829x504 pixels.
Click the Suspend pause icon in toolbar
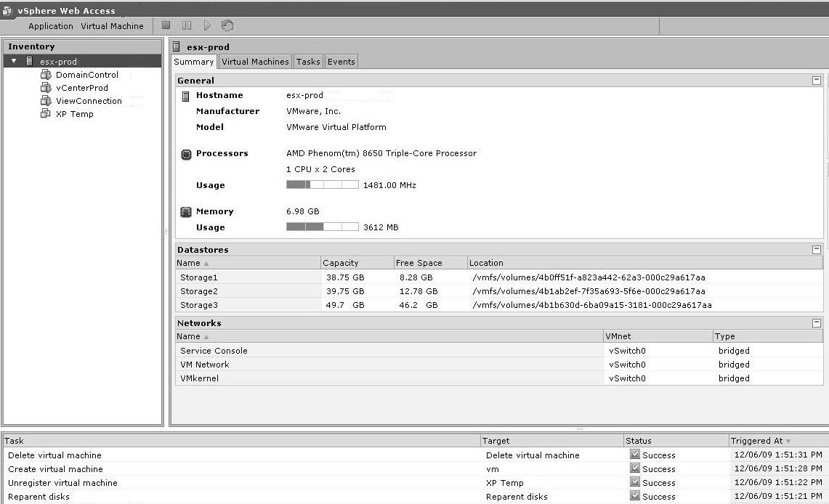click(187, 25)
